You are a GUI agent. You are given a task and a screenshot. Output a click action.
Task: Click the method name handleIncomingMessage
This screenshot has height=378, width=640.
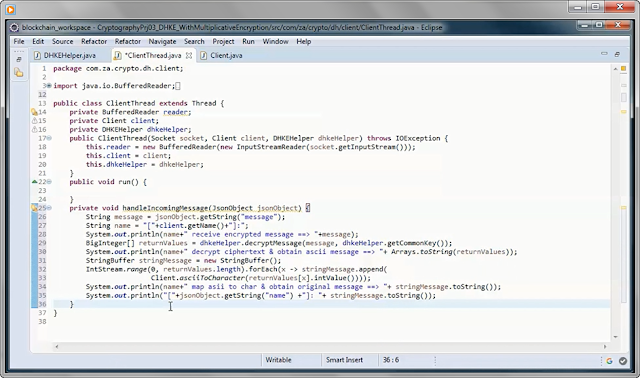coord(165,208)
